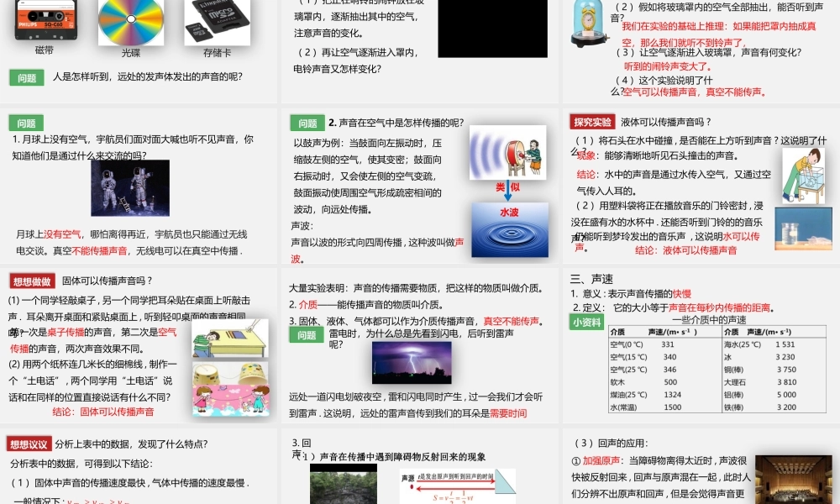840x504 pixels.
Task: Click the alarm clock in glass jar picture
Action: [589, 24]
